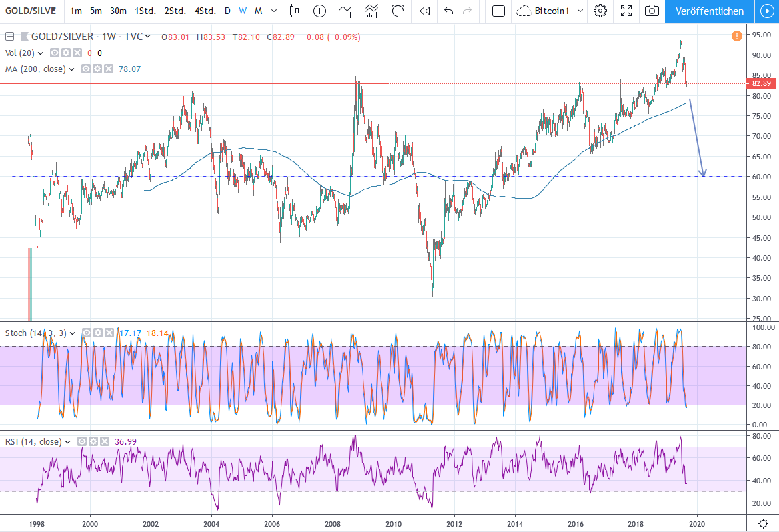Remove the RSI indicator

tap(104, 441)
